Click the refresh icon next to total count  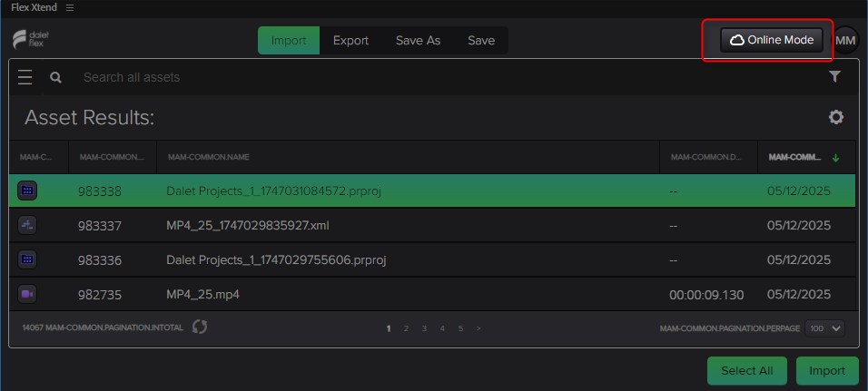point(200,327)
